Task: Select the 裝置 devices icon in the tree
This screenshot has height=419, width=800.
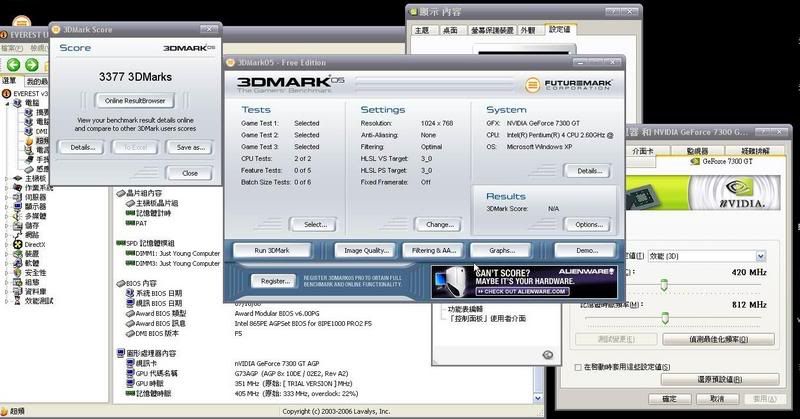Action: pos(18,254)
